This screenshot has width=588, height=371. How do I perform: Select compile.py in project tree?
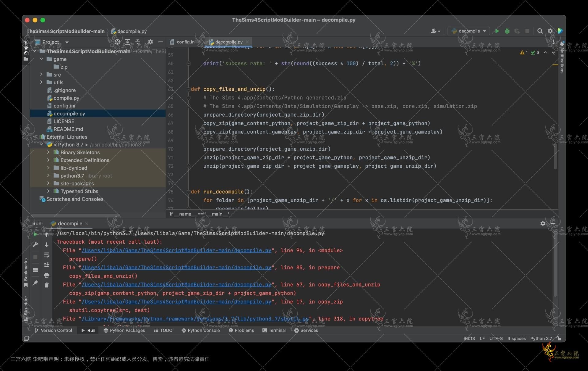(66, 98)
